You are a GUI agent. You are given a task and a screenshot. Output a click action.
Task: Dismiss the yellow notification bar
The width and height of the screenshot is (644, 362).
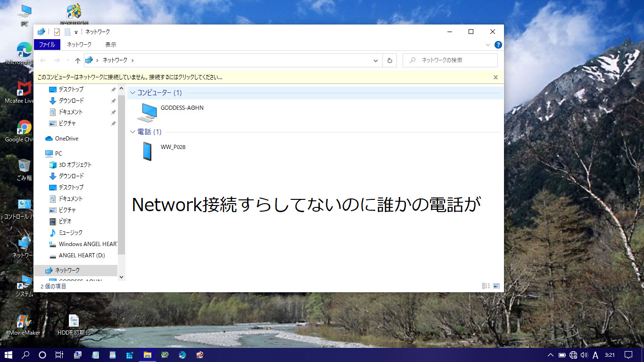(x=495, y=77)
